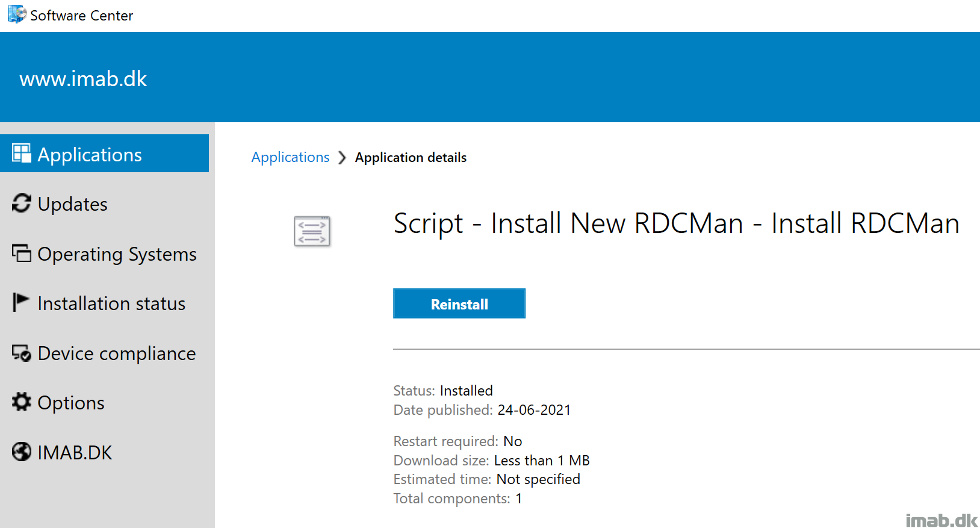Image resolution: width=980 pixels, height=528 pixels.
Task: Click the IMAB.DK globe icon
Action: [x=22, y=452]
